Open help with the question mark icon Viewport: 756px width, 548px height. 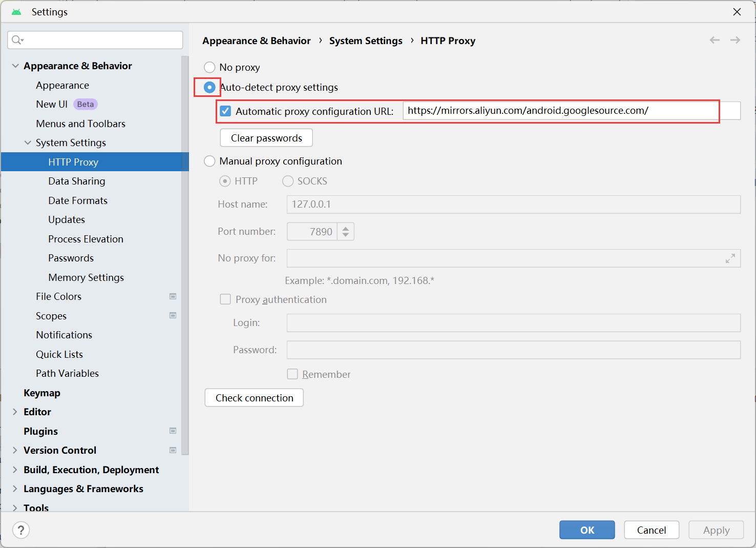click(x=21, y=530)
